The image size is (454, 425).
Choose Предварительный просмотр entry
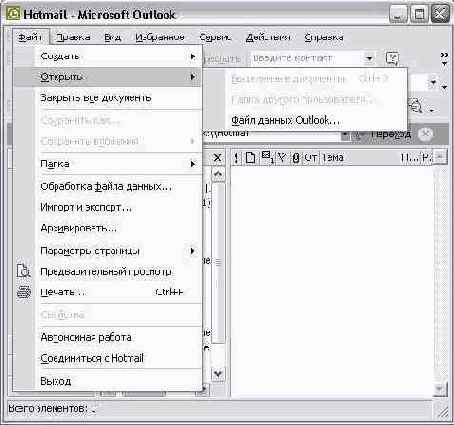tap(108, 271)
